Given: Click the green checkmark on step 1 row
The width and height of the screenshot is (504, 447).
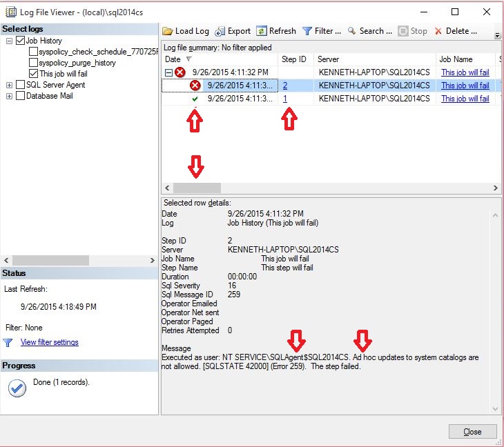Looking at the screenshot, I should click(195, 99).
